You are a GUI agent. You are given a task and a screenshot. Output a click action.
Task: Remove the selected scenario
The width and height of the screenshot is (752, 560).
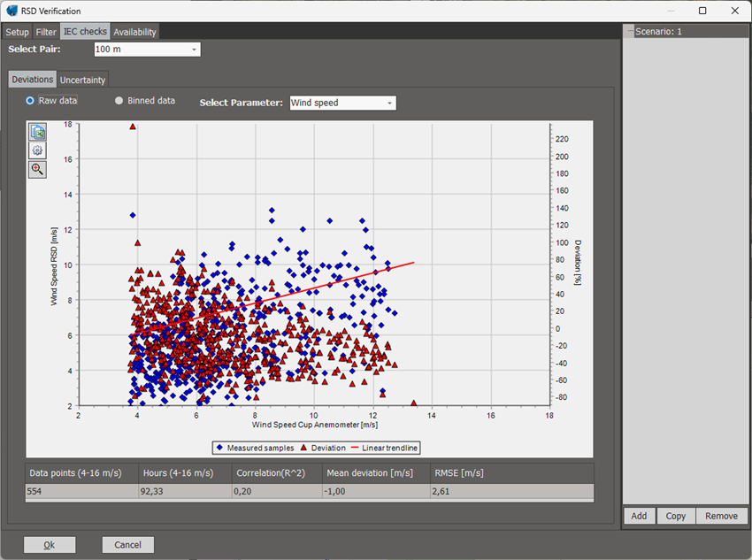(x=721, y=515)
